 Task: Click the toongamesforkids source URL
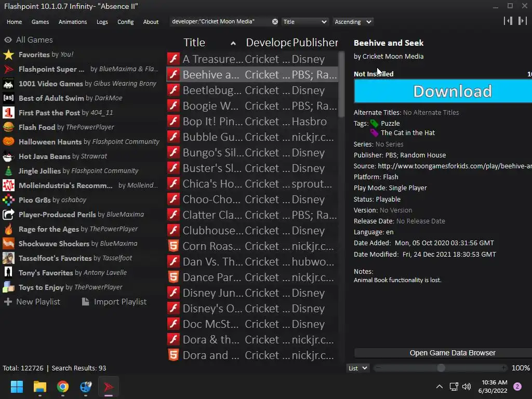455,166
